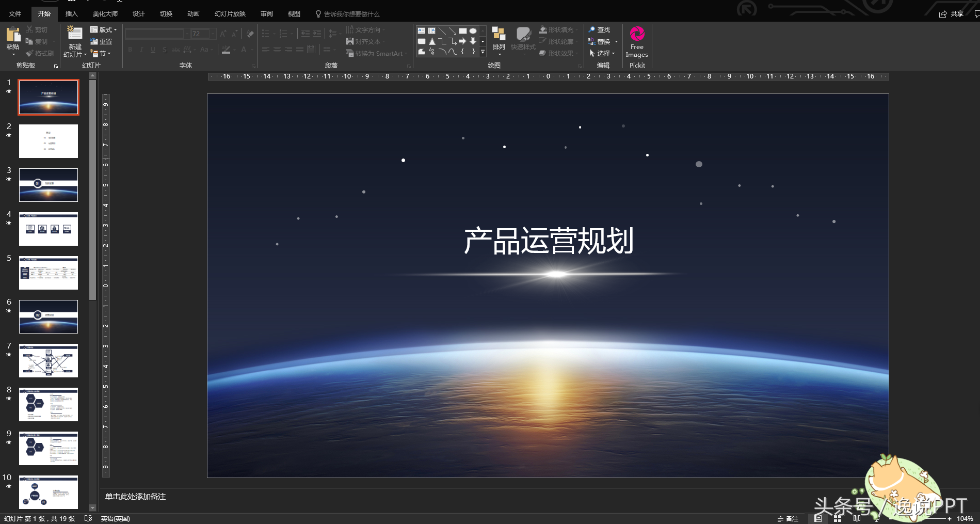980x524 pixels.
Task: Open the Slide Show (幻灯片放映) tab
Action: pos(230,14)
